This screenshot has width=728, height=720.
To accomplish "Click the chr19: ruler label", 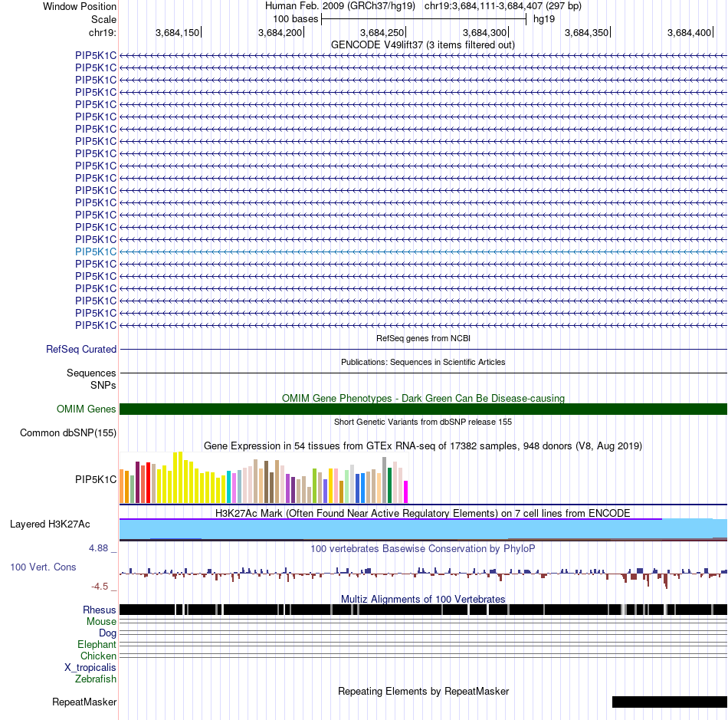I will 103,32.
